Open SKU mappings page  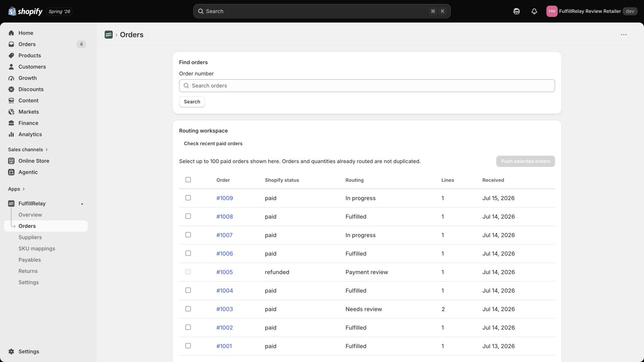click(x=37, y=249)
